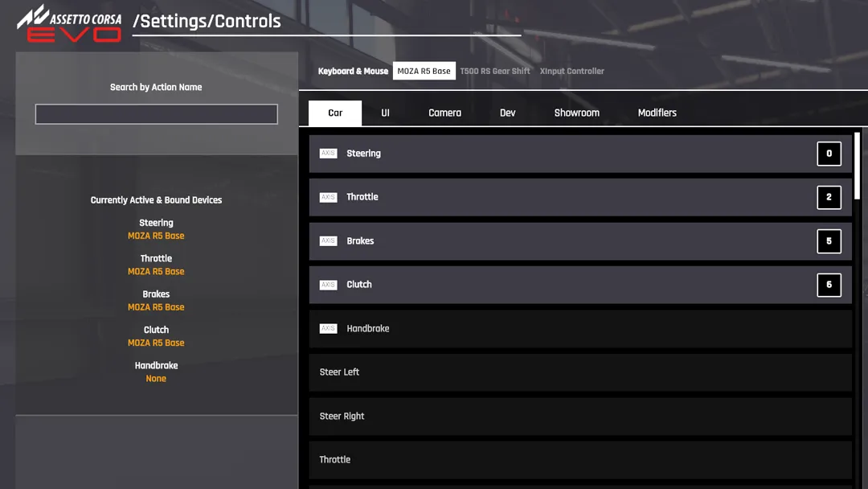Click the "0" binding box for Steering
868x489 pixels.
(829, 153)
